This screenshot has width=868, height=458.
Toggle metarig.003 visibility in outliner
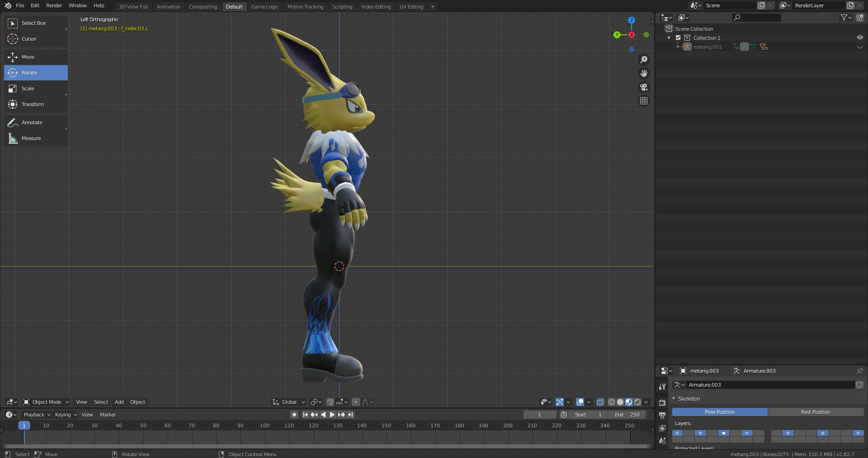click(860, 47)
